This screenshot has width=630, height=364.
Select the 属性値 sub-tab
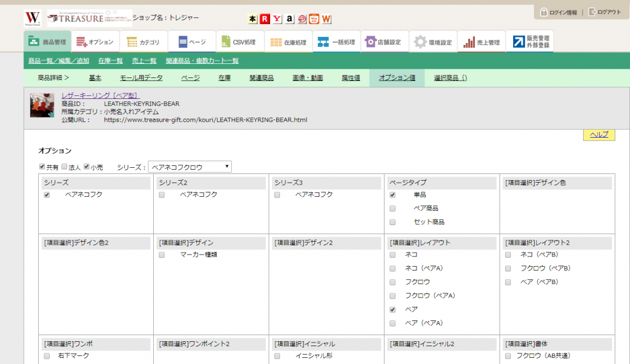pyautogui.click(x=351, y=78)
